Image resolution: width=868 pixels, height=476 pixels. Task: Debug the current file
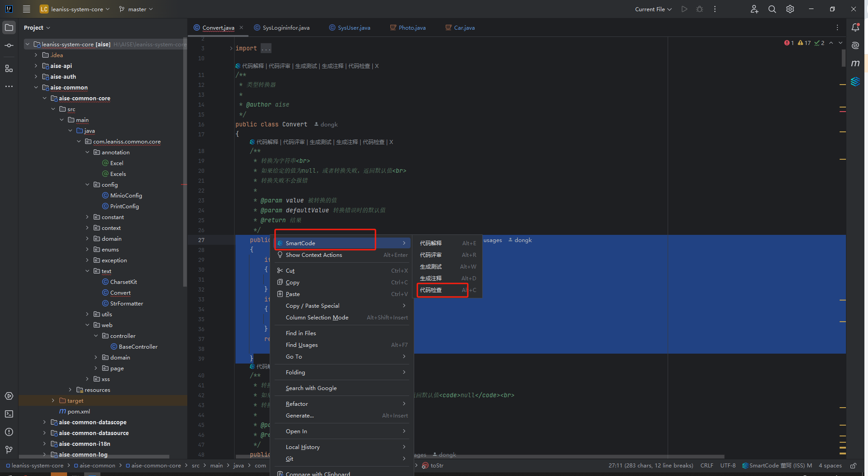700,9
